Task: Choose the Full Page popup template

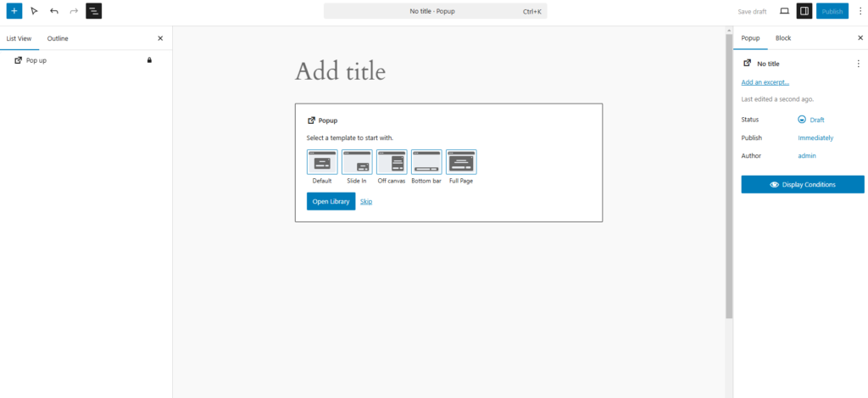Action: pos(461,162)
